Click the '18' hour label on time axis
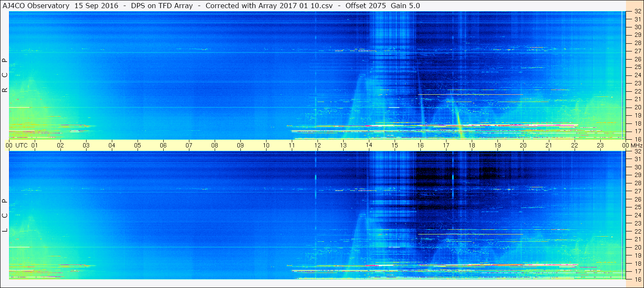 (x=472, y=145)
